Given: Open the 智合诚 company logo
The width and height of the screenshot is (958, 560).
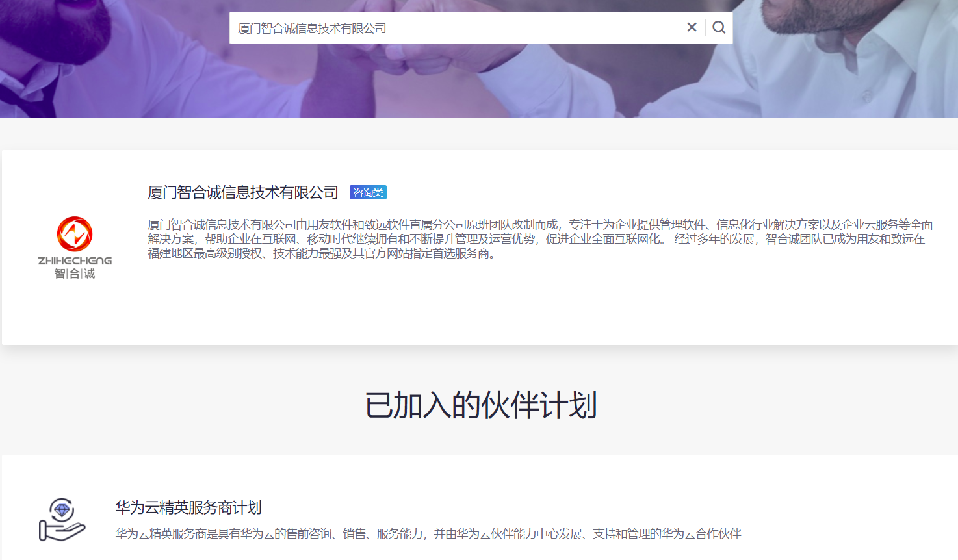Looking at the screenshot, I should [x=75, y=248].
